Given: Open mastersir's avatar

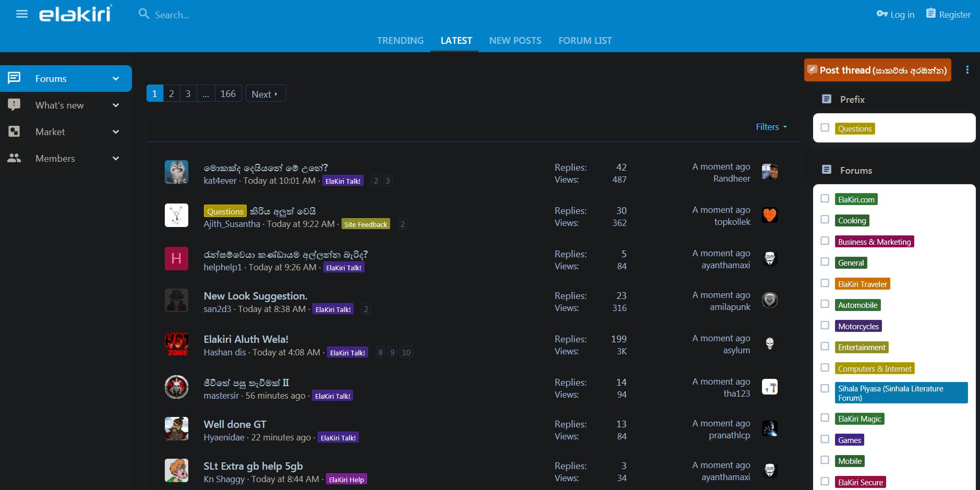Looking at the screenshot, I should pyautogui.click(x=176, y=387).
